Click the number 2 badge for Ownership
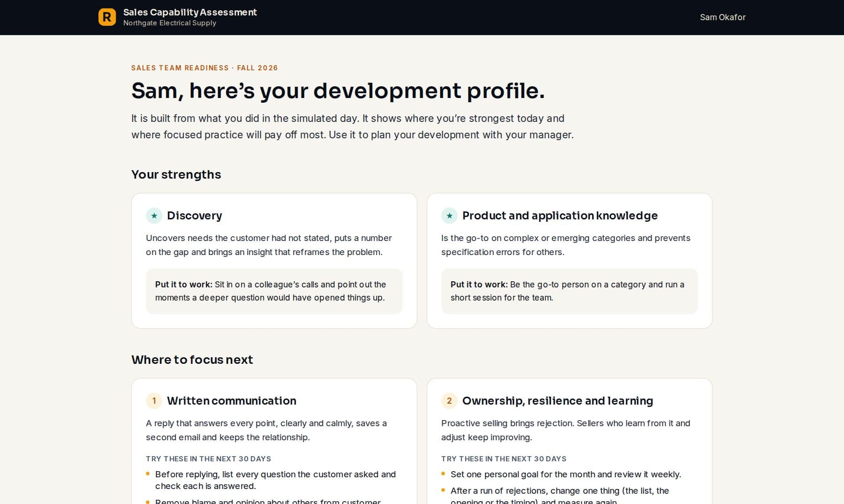844x504 pixels. click(x=449, y=401)
